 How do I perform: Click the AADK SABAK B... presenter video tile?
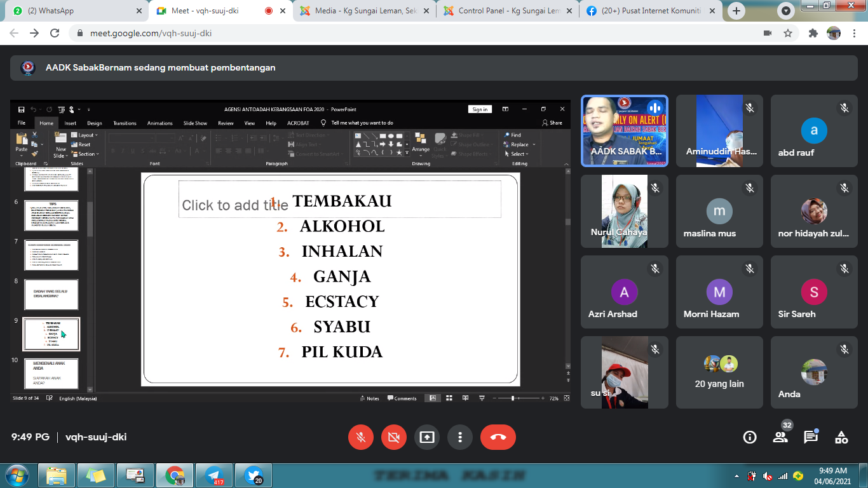[624, 131]
